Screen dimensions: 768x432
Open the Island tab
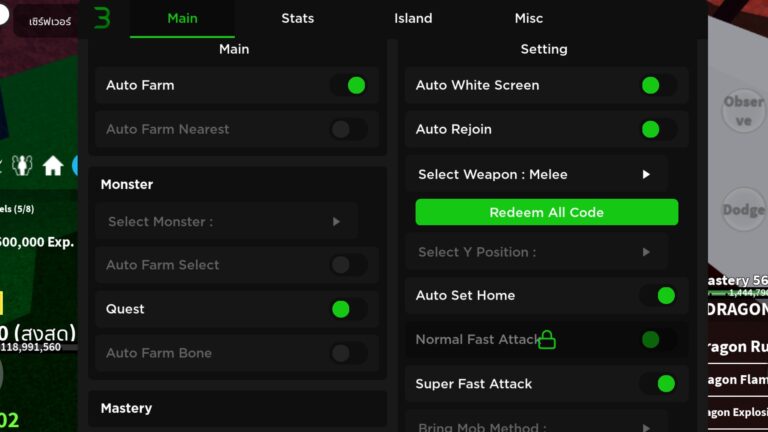tap(413, 18)
